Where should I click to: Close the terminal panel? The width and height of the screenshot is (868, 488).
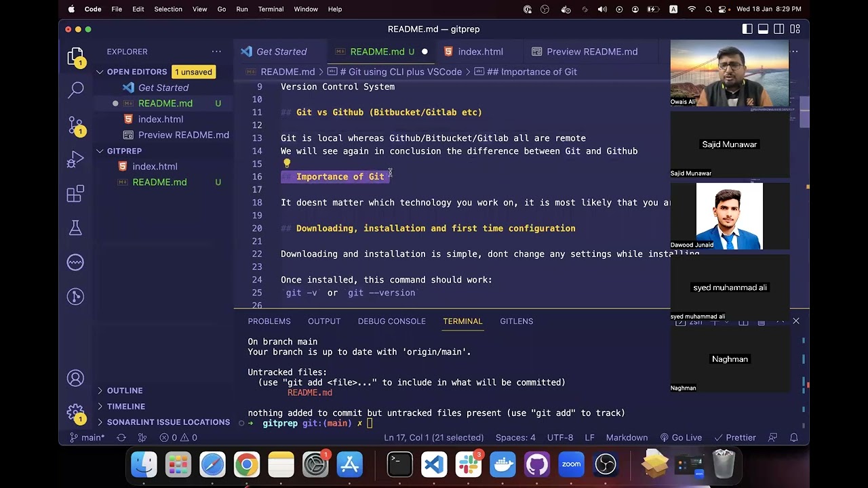tap(796, 321)
